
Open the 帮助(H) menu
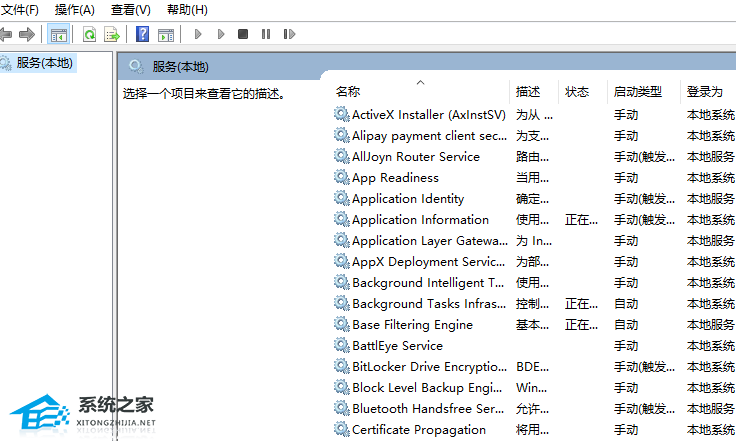coord(187,10)
